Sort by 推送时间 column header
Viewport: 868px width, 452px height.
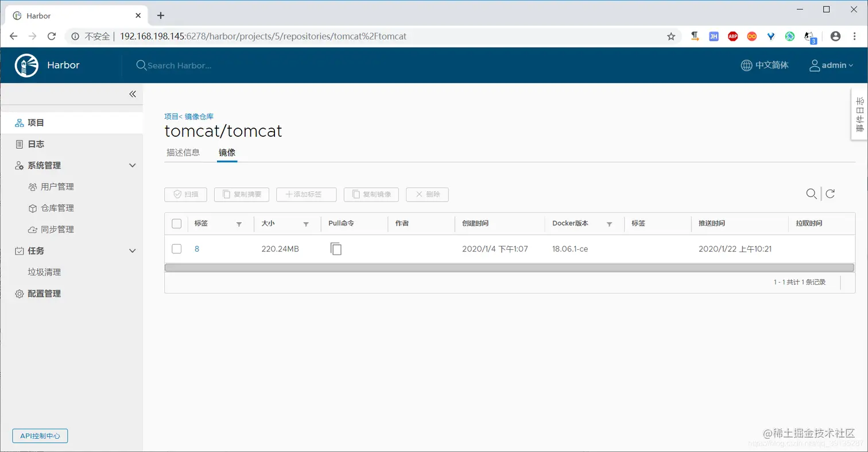coord(712,223)
